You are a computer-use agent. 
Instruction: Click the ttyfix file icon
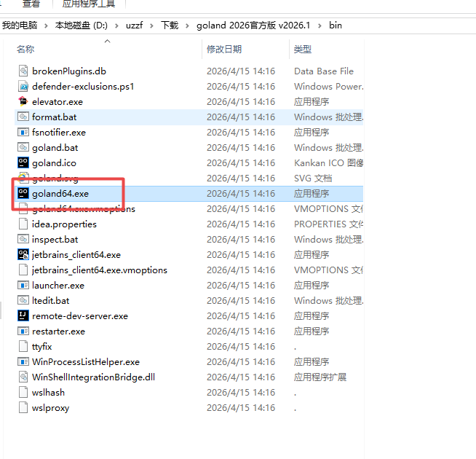click(x=23, y=346)
